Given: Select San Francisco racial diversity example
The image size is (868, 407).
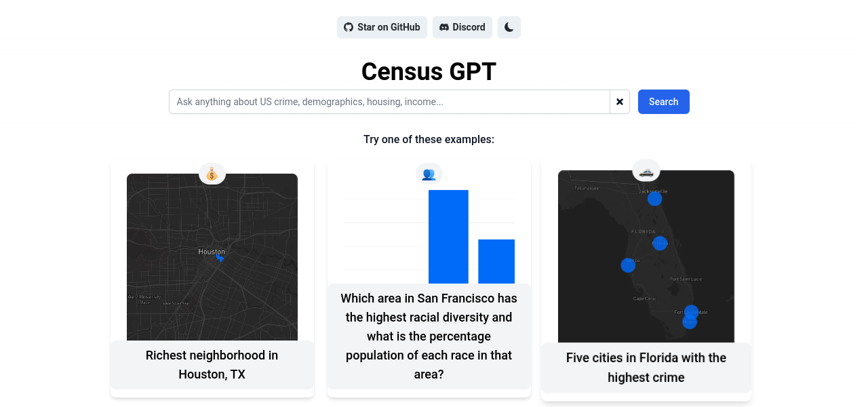Looking at the screenshot, I should point(429,336).
